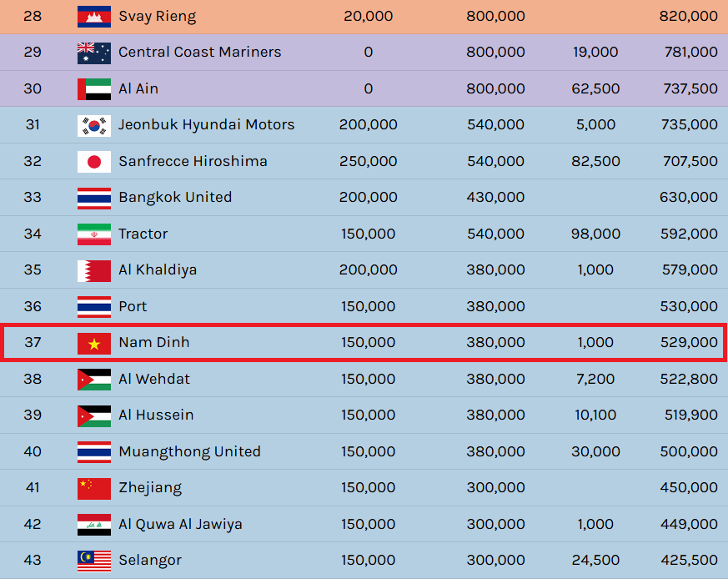Click the Cambodia flag beside Svay Rieng
The image size is (728, 579).
click(93, 16)
